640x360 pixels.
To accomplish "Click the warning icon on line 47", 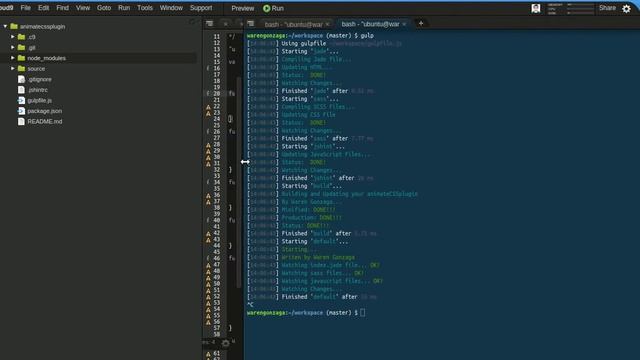I will (208, 265).
